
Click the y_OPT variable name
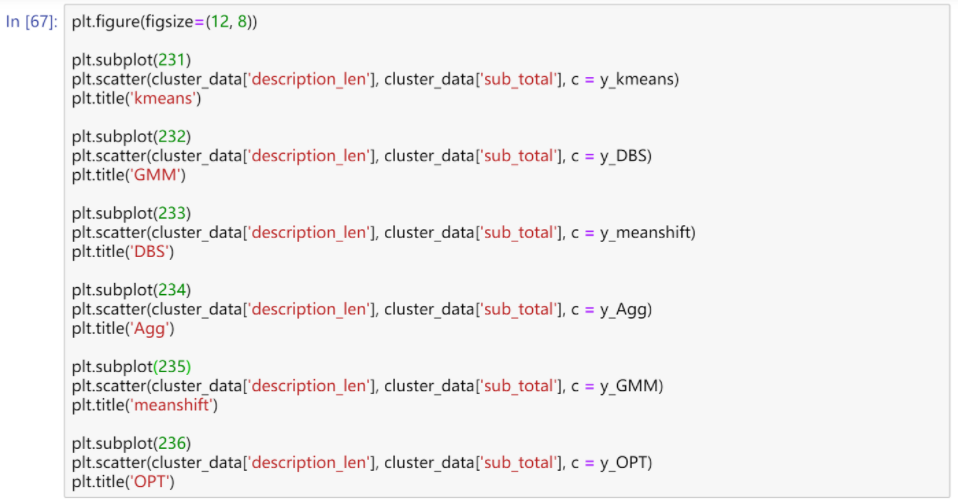pyautogui.click(x=627, y=462)
